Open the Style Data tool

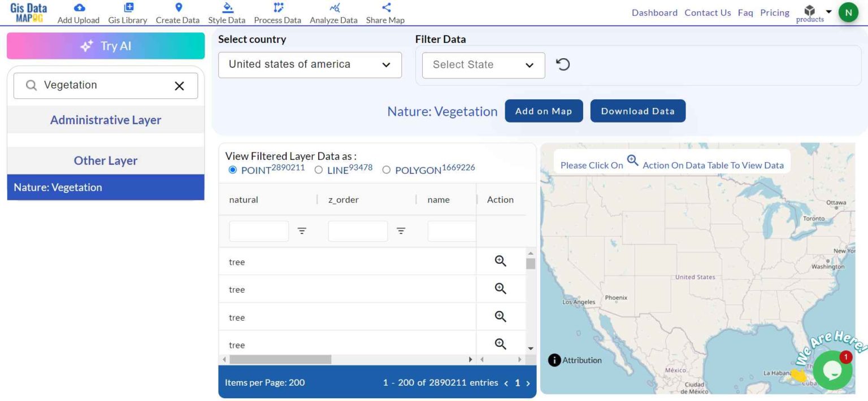pyautogui.click(x=226, y=12)
